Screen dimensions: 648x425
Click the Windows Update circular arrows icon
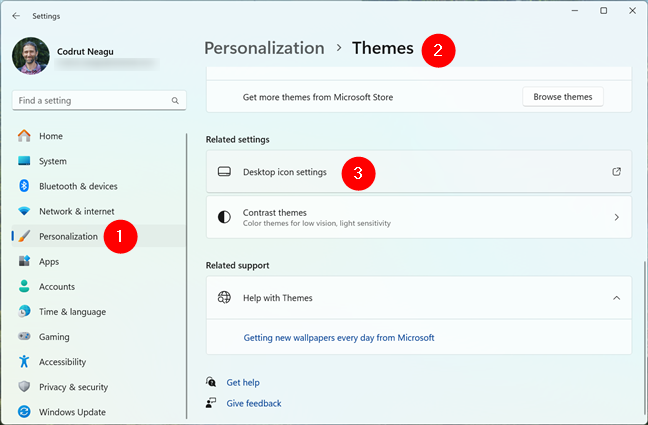tap(24, 412)
